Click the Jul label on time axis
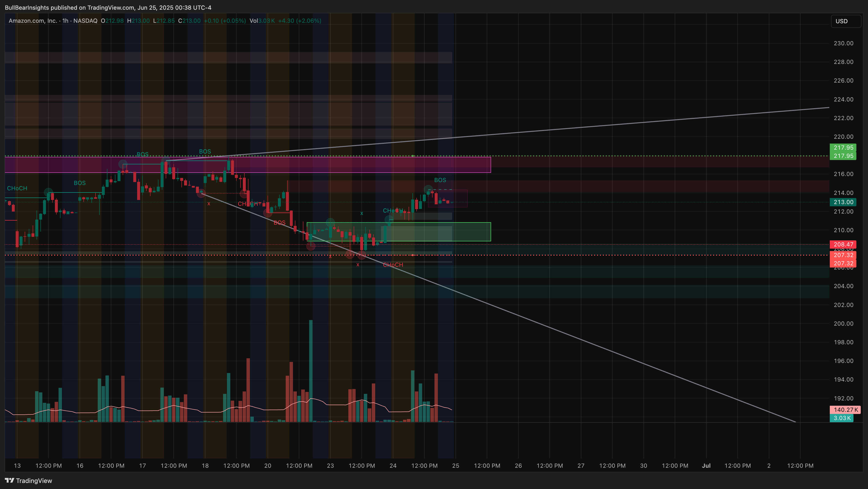This screenshot has width=868, height=489. click(x=706, y=466)
